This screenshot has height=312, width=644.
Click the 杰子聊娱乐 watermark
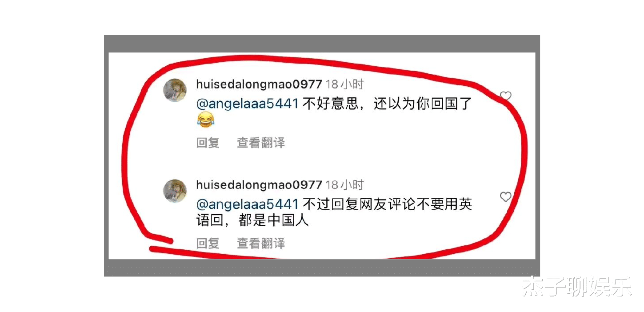[577, 287]
